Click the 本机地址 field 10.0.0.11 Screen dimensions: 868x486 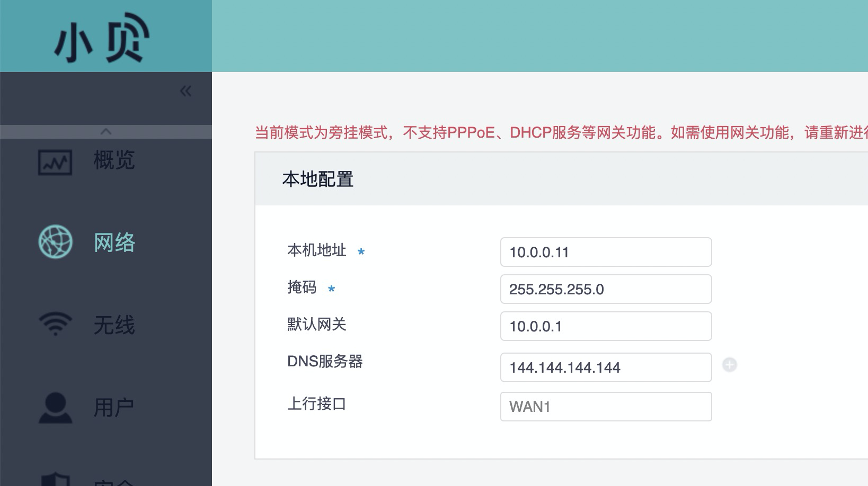click(606, 252)
